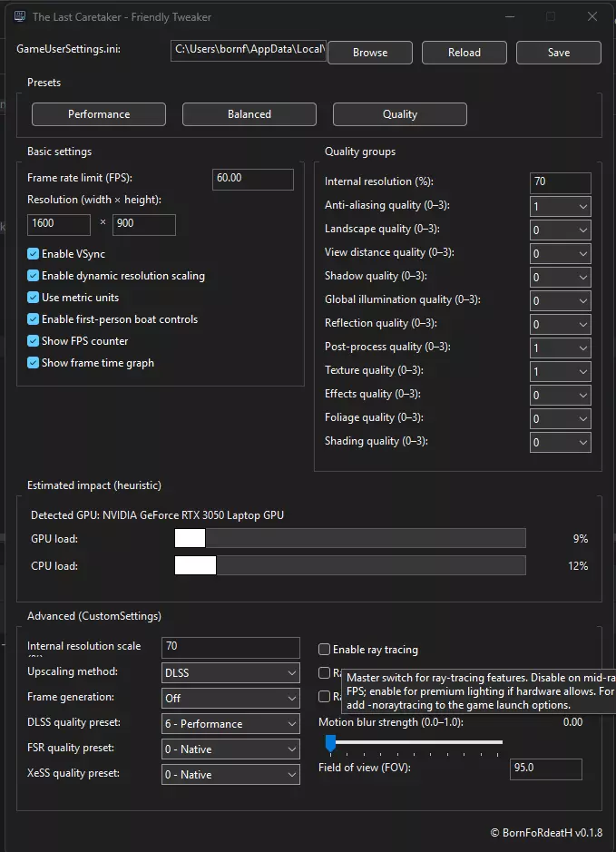Viewport: 616px width, 852px height.
Task: Click the Browse button
Action: coord(370,53)
